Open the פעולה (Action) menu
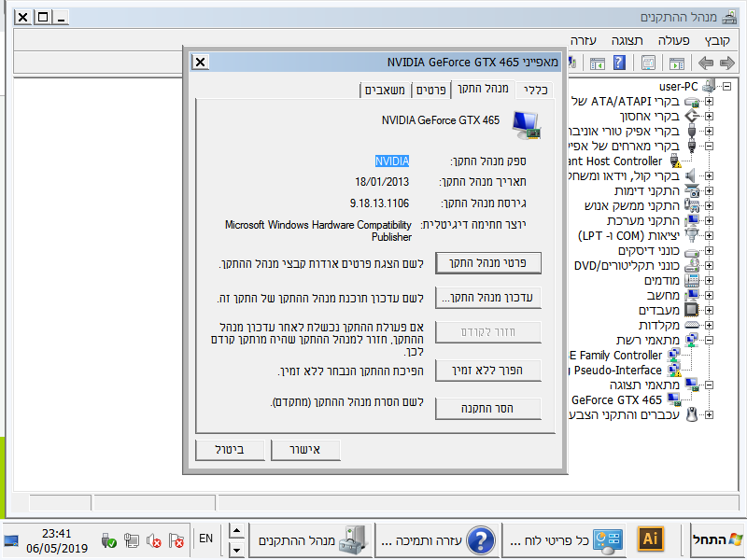The image size is (747, 560). tap(673, 41)
